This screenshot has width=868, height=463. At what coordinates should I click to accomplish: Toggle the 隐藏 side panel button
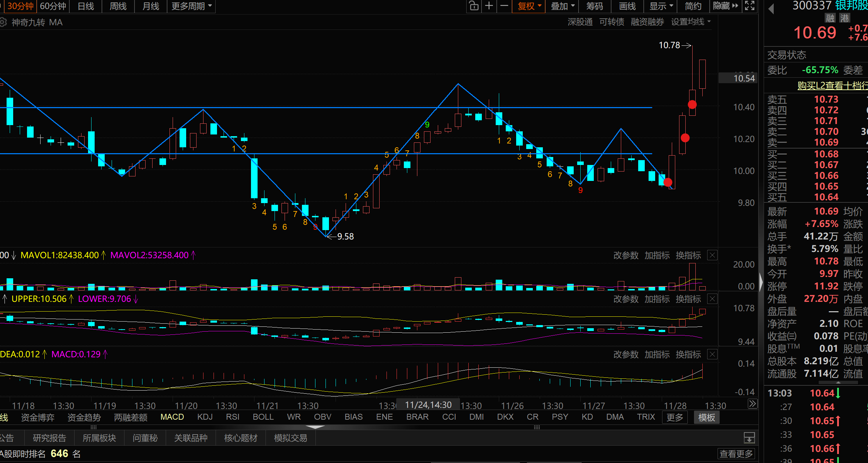coord(725,6)
